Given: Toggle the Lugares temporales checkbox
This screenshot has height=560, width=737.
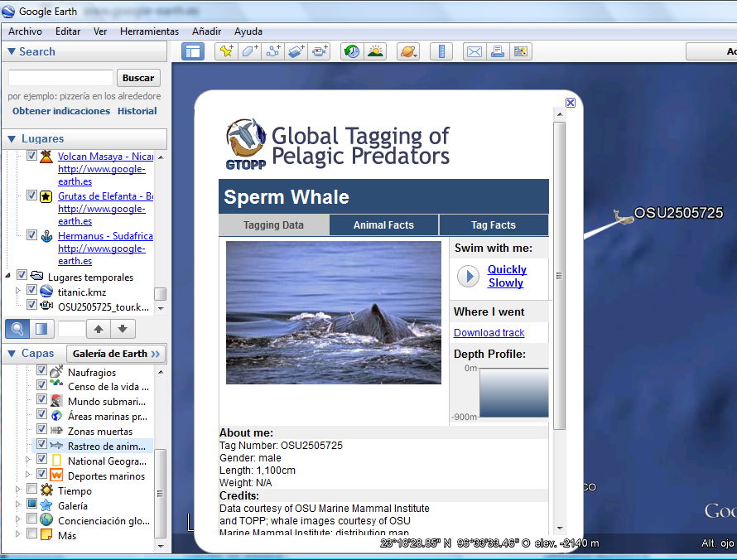Looking at the screenshot, I should [22, 274].
